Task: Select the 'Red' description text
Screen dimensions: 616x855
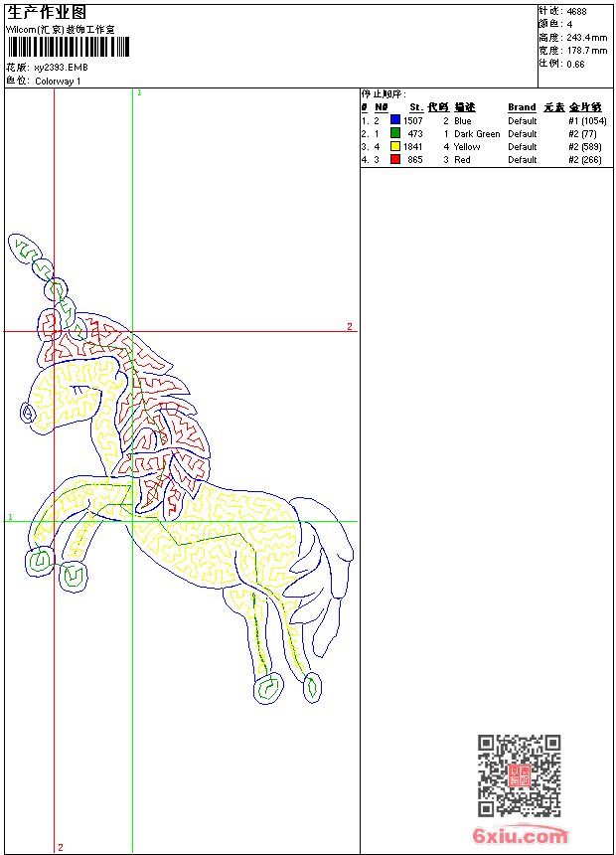Action: click(462, 160)
